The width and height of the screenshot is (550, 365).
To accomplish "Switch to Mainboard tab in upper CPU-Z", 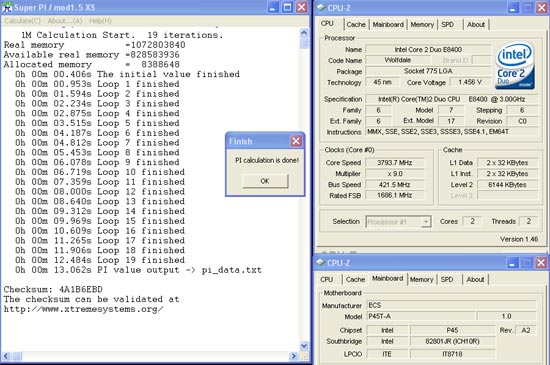I will (388, 25).
